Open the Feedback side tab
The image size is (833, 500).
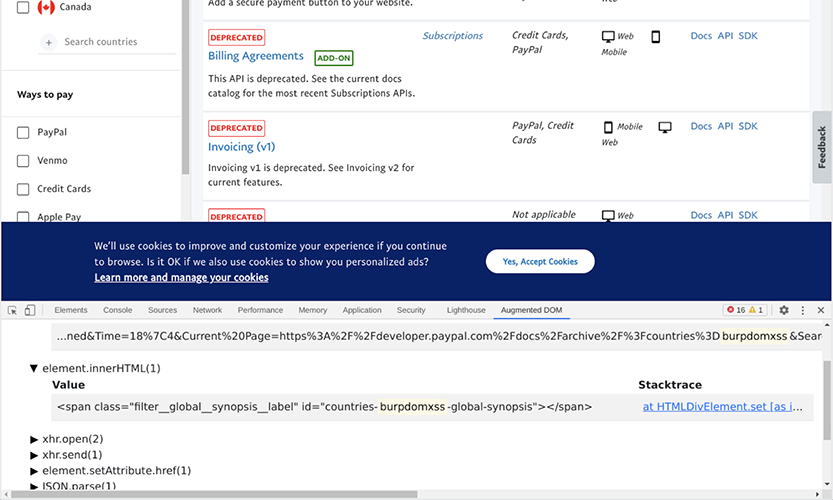(x=822, y=147)
